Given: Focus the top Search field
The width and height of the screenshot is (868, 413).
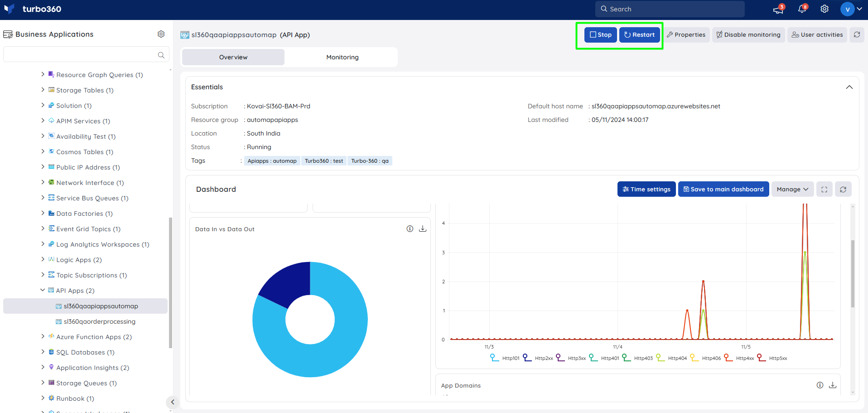Looking at the screenshot, I should pyautogui.click(x=670, y=9).
